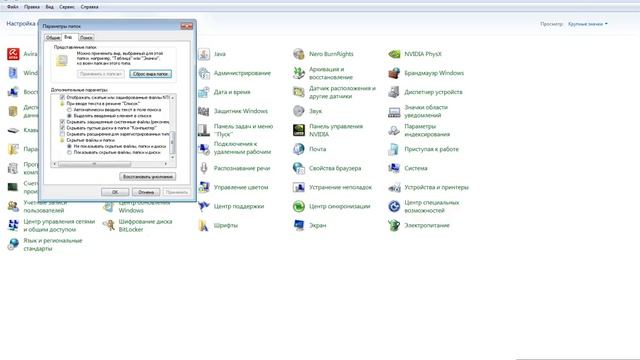Toggle "Скрывать пустые диски" checkbox
This screenshot has width=640, height=360.
pyautogui.click(x=62, y=128)
